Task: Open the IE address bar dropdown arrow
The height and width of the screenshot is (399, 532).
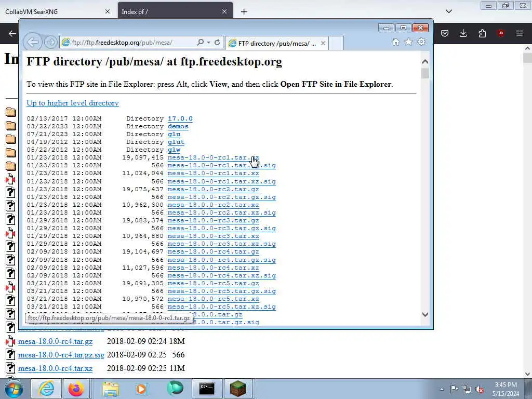Action: click(209, 43)
